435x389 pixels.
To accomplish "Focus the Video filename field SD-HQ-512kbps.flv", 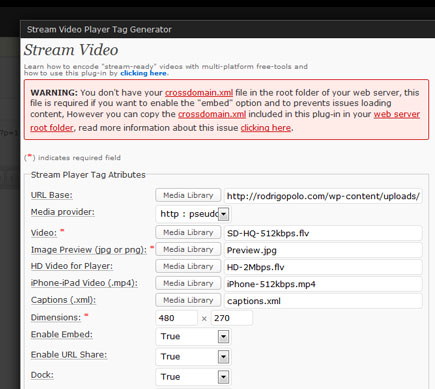I will tap(323, 233).
